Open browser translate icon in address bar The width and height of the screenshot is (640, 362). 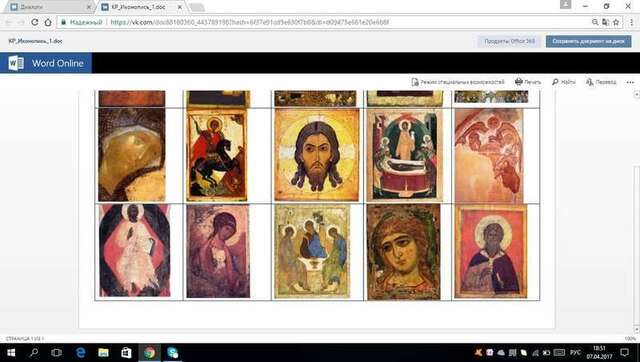point(605,22)
